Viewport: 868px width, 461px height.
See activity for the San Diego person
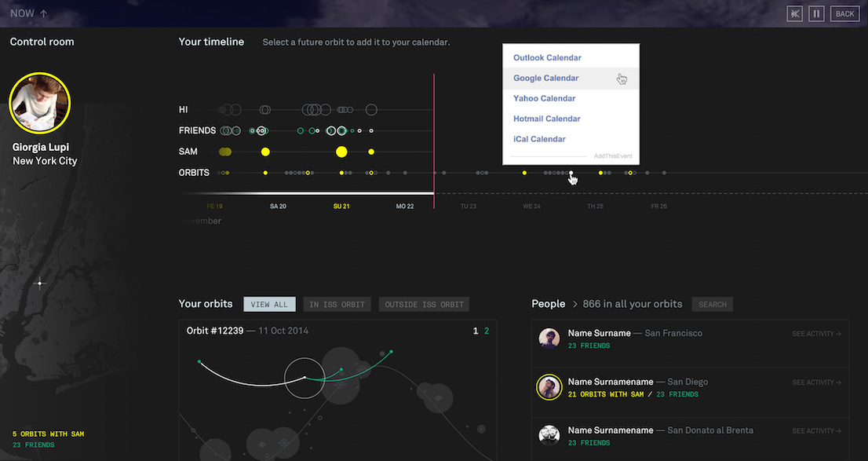(x=816, y=382)
